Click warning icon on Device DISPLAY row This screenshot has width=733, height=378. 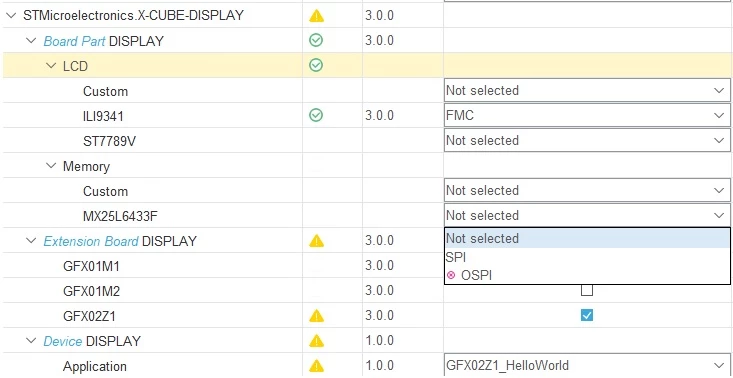click(x=316, y=341)
